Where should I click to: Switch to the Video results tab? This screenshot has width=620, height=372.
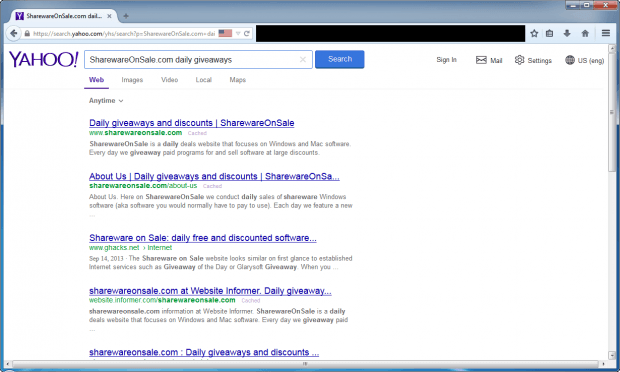click(170, 80)
